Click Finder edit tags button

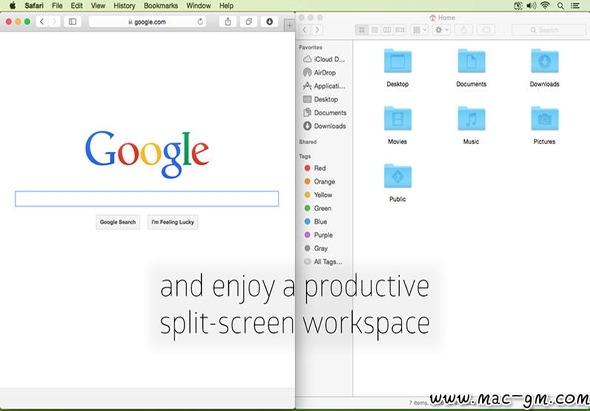coord(486,30)
